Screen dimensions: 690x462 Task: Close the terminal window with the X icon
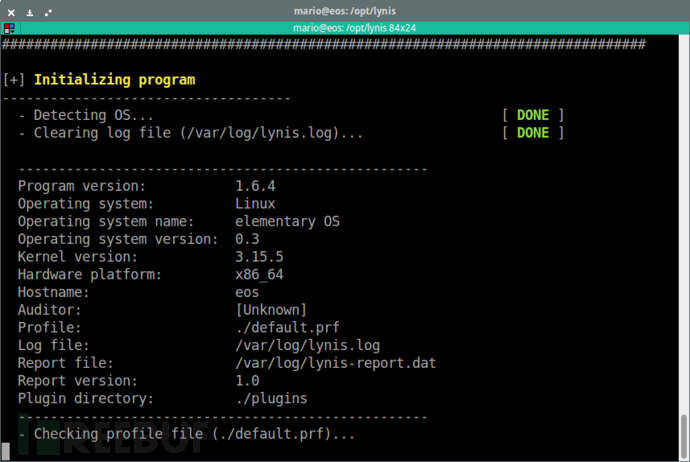click(x=11, y=13)
